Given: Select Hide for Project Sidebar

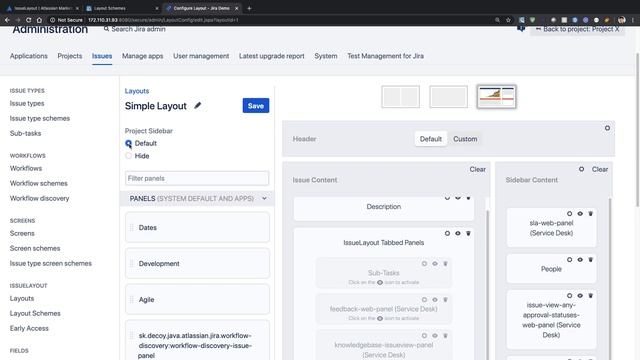Looking at the screenshot, I should click(129, 156).
